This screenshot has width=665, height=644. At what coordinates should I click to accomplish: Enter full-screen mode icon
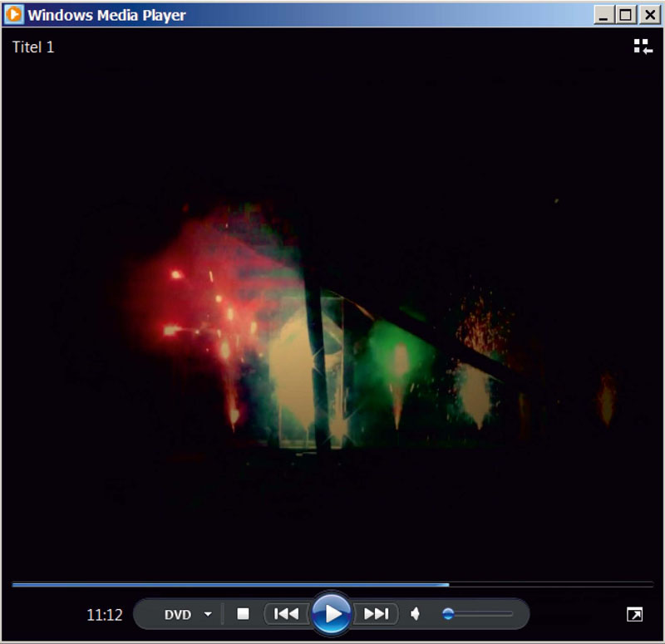coord(634,614)
